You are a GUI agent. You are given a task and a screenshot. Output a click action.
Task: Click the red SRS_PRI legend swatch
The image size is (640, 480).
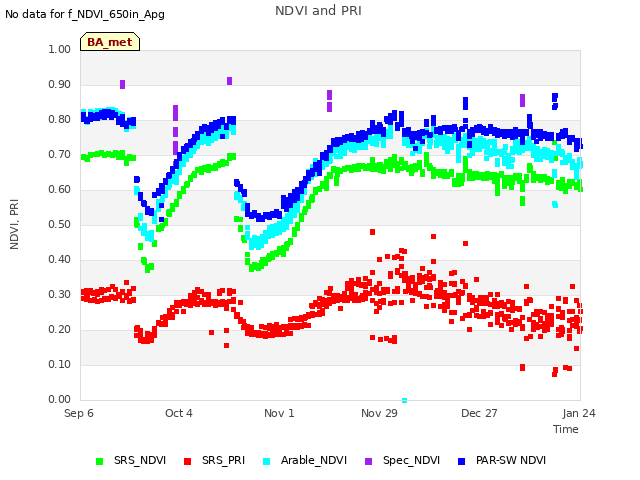pyautogui.click(x=187, y=461)
